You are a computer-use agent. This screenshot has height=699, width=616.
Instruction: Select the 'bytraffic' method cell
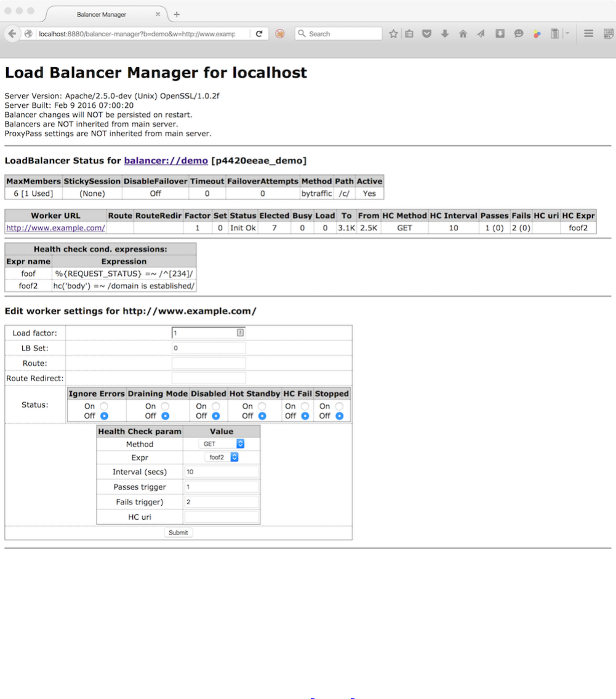[317, 193]
